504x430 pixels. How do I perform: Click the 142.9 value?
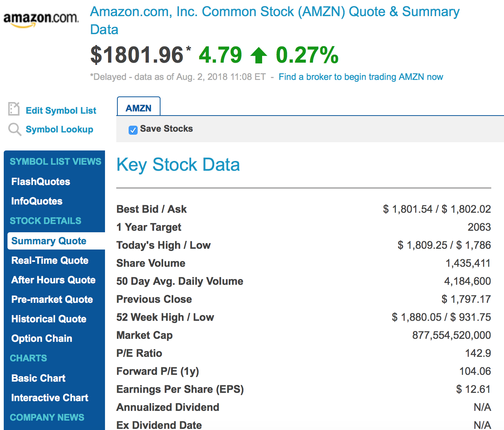(x=478, y=353)
